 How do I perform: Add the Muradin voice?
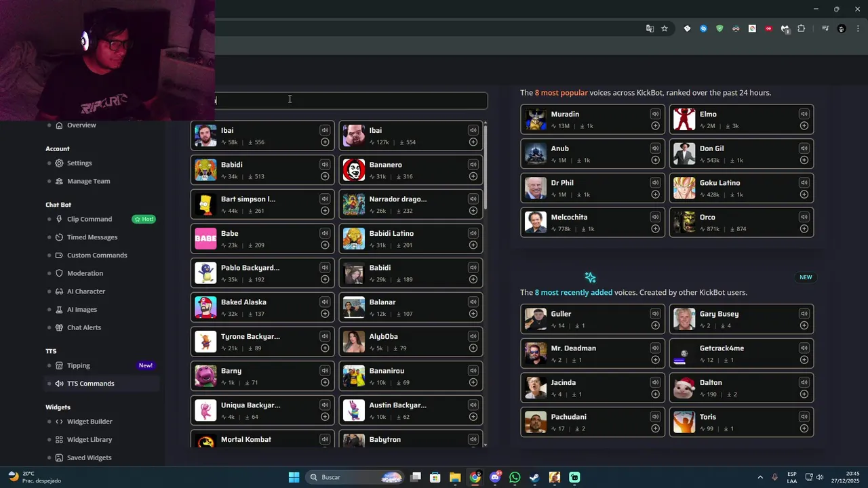pos(655,125)
